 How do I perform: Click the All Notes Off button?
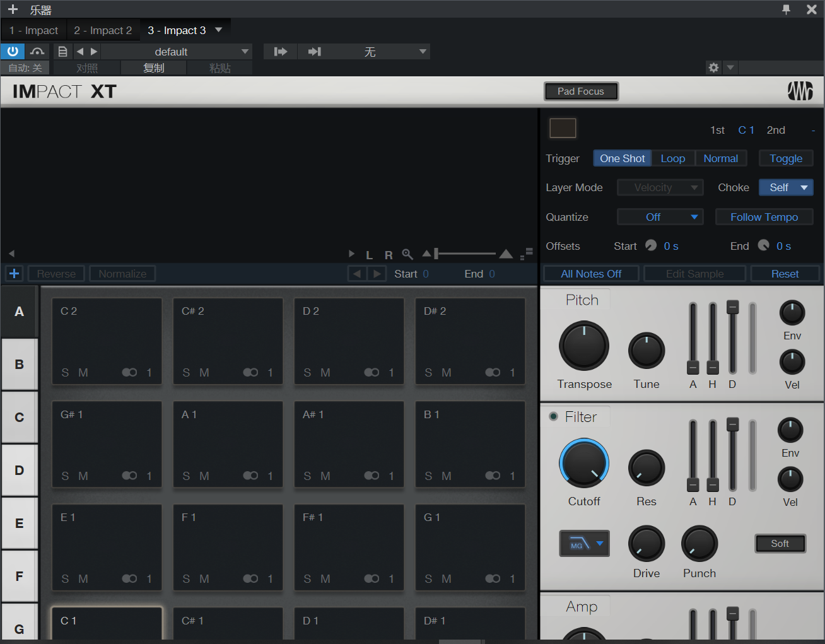(591, 274)
